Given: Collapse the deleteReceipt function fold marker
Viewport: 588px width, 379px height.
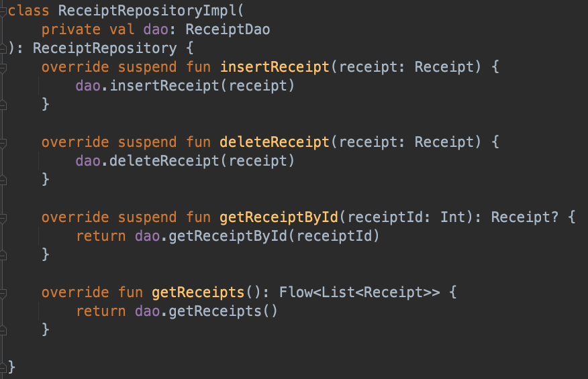Looking at the screenshot, I should click(x=3, y=143).
